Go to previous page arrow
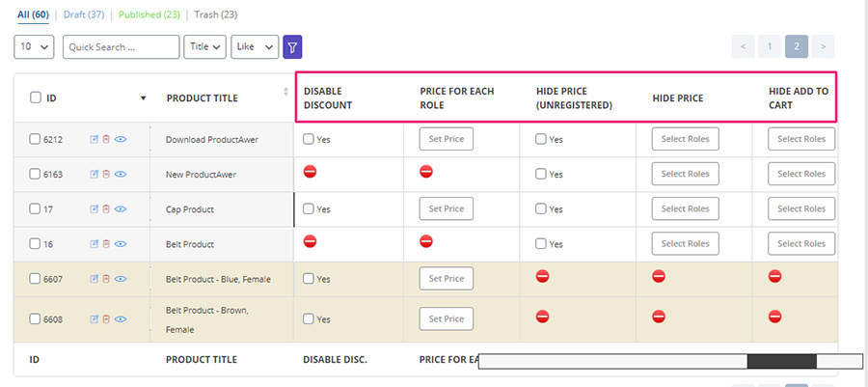868x387 pixels. click(x=743, y=46)
